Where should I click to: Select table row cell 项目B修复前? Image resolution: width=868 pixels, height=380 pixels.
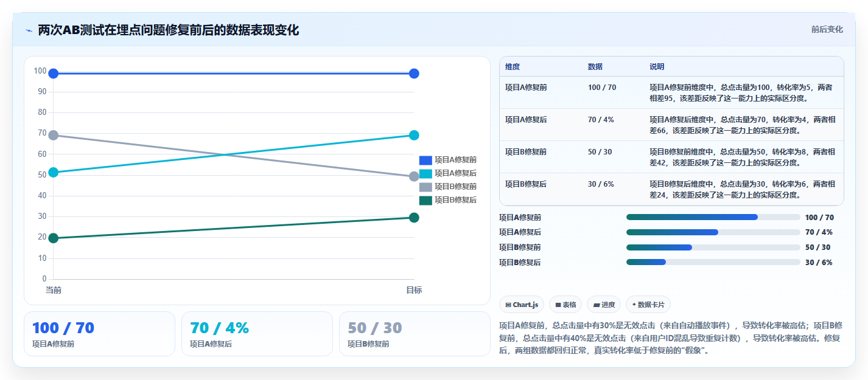(526, 152)
